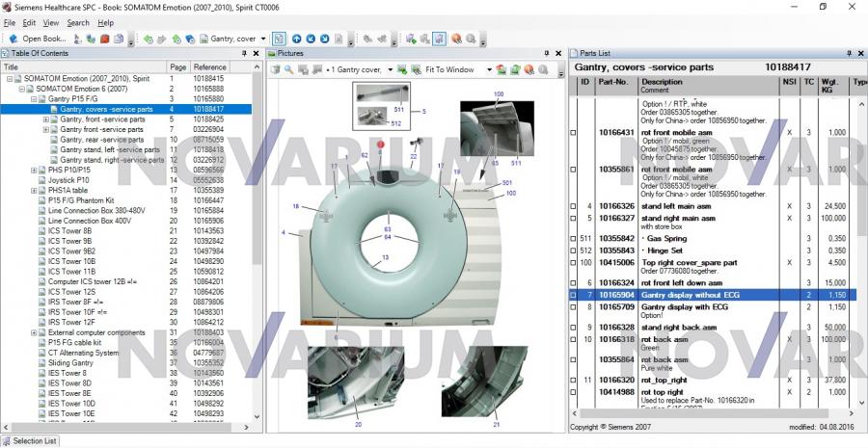Click the green back arrow in main toolbar
Image resolution: width=868 pixels, height=448 pixels.
tap(148, 39)
